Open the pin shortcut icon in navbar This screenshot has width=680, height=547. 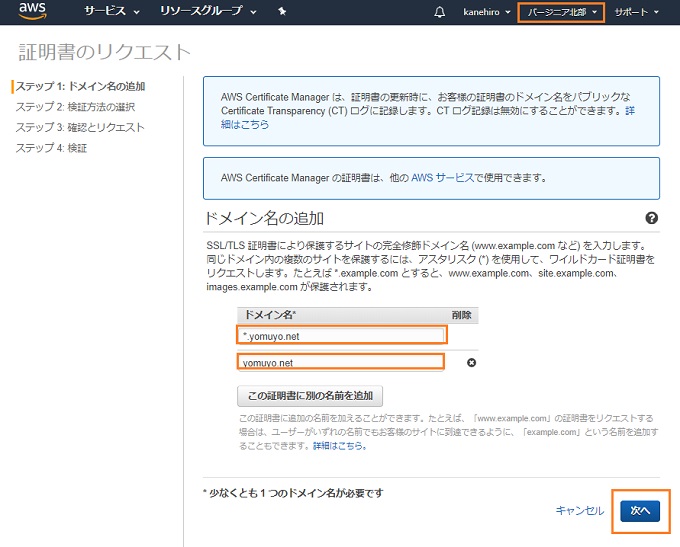point(282,11)
